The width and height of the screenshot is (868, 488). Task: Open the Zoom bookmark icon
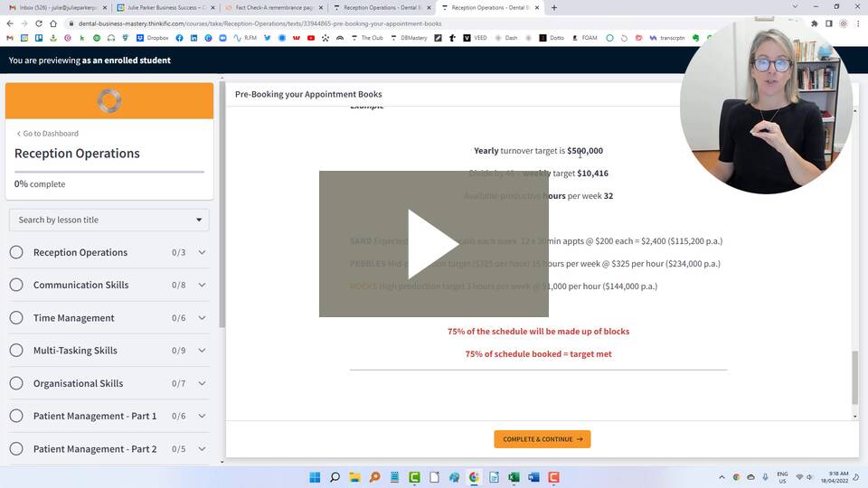[222, 38]
